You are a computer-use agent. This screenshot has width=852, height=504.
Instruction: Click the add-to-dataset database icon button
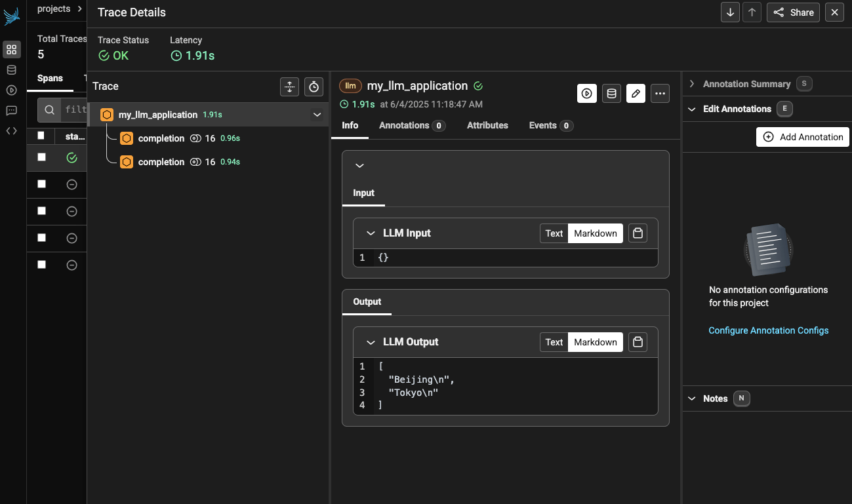(x=611, y=94)
